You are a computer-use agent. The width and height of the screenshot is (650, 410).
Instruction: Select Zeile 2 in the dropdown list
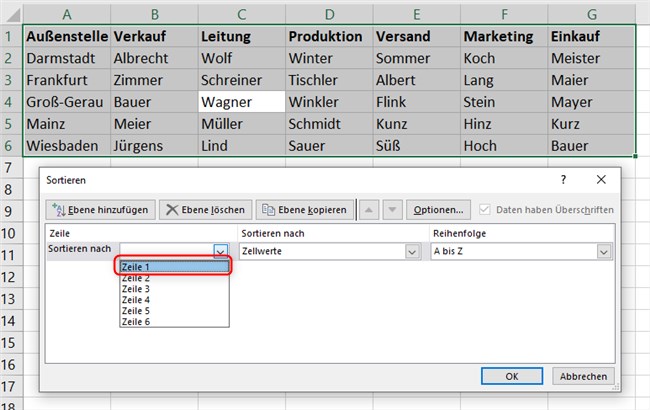tap(175, 278)
